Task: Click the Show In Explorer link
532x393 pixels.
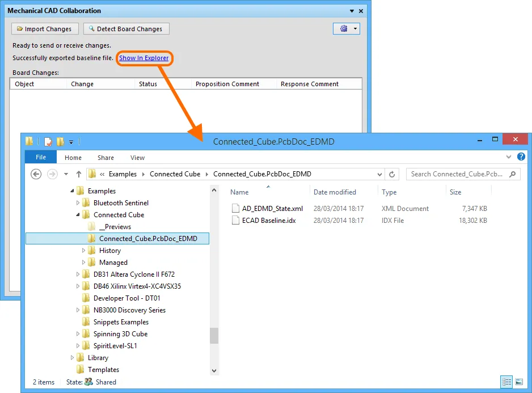Action: 144,58
